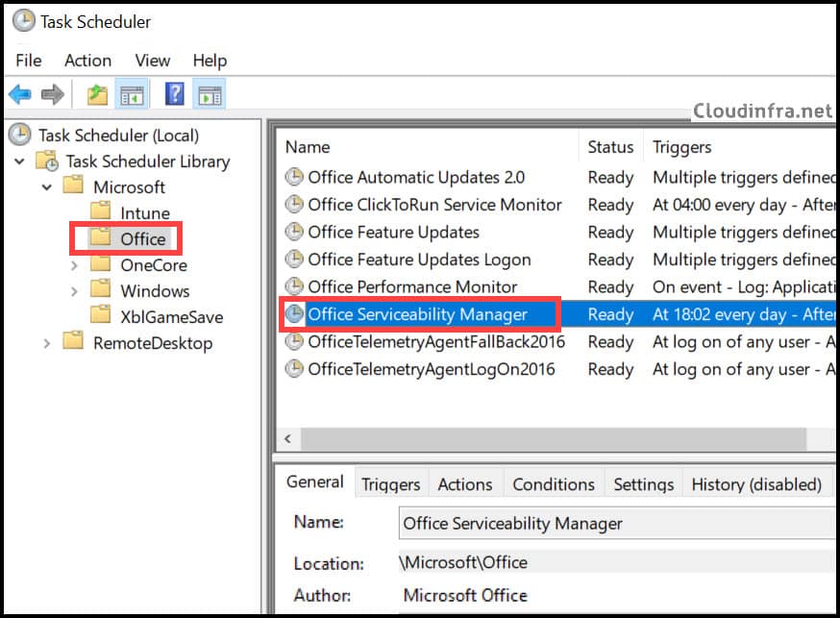Select Task Scheduler (Local) root node

pos(118,135)
